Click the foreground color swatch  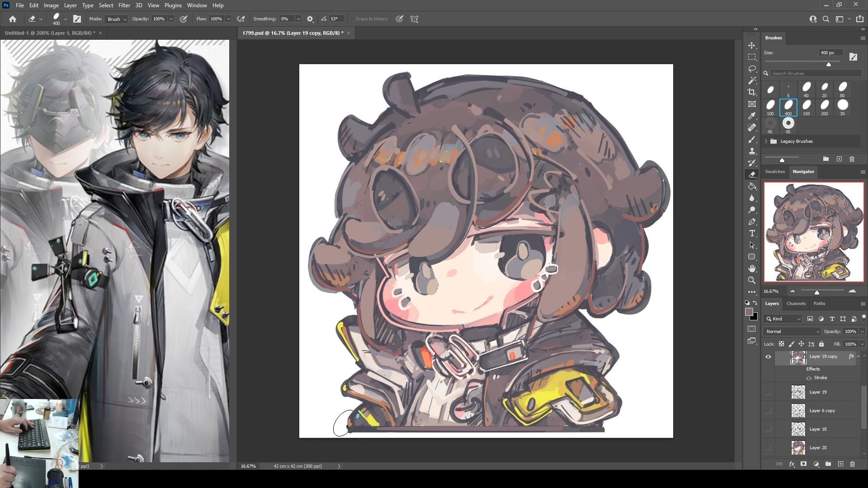749,312
